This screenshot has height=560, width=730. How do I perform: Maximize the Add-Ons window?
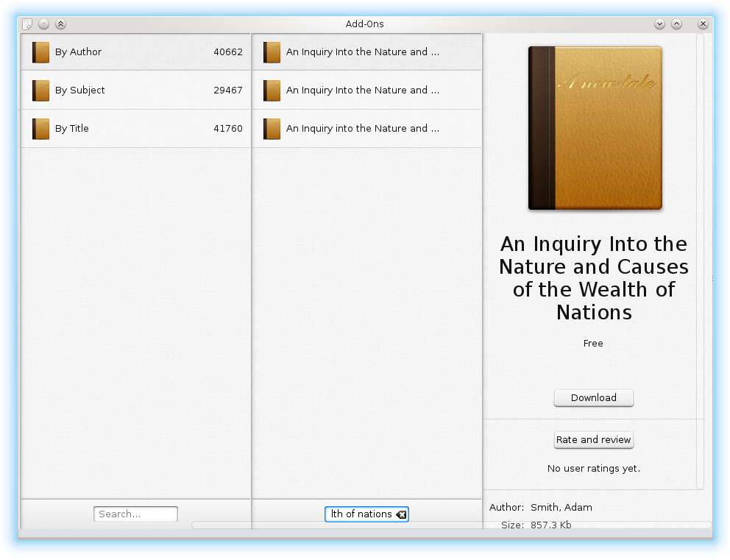click(x=676, y=24)
